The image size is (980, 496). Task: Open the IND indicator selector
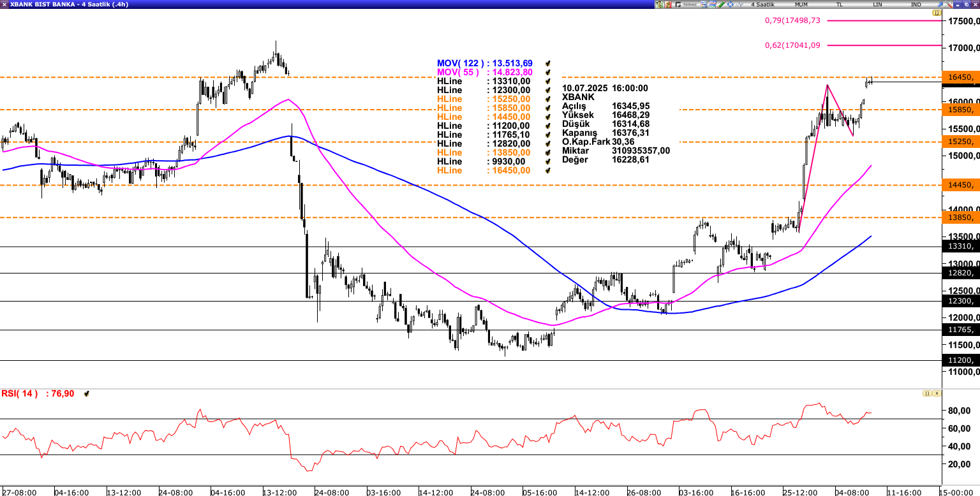coord(916,4)
